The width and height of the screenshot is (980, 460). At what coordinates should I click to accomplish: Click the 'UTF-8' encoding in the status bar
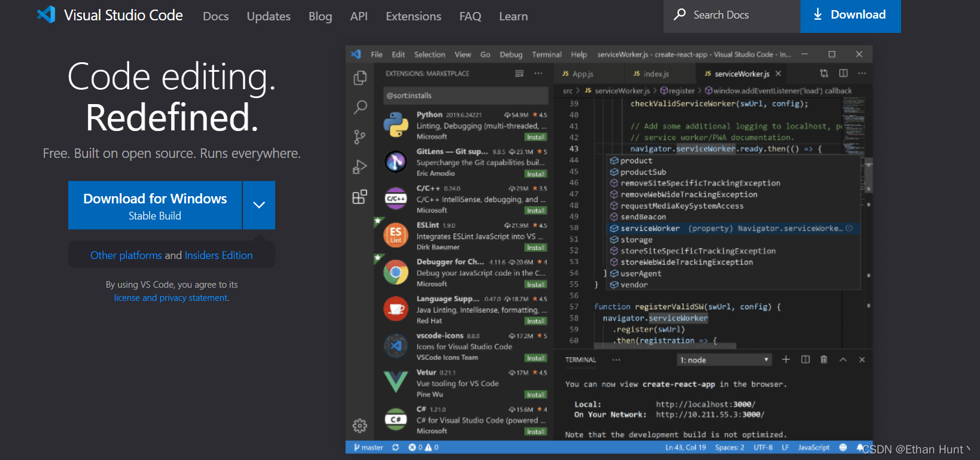pyautogui.click(x=763, y=447)
